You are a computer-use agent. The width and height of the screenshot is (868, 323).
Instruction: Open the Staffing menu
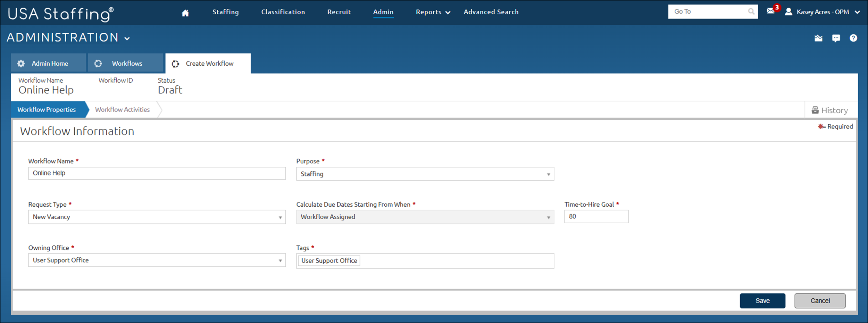point(226,12)
